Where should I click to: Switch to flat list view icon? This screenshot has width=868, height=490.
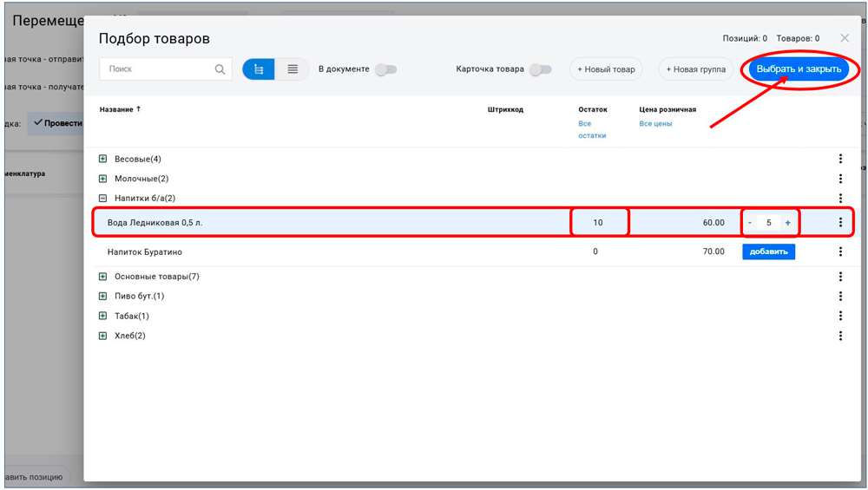[293, 69]
